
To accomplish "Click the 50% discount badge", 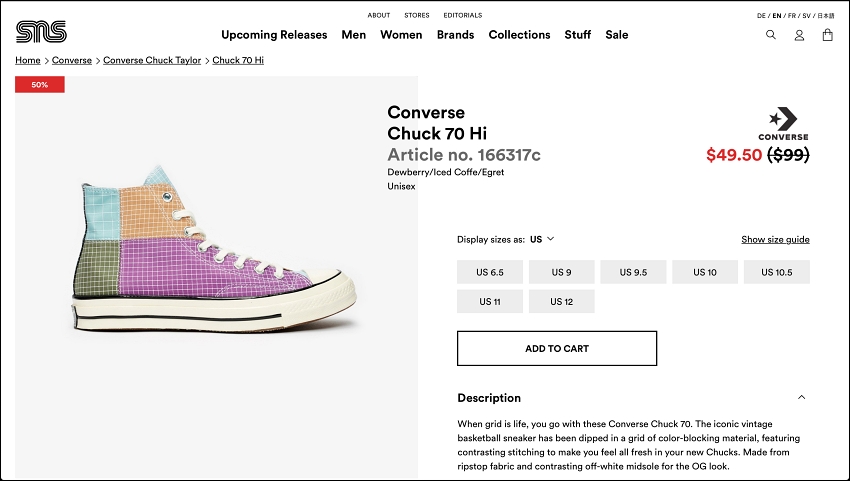I will (40, 85).
